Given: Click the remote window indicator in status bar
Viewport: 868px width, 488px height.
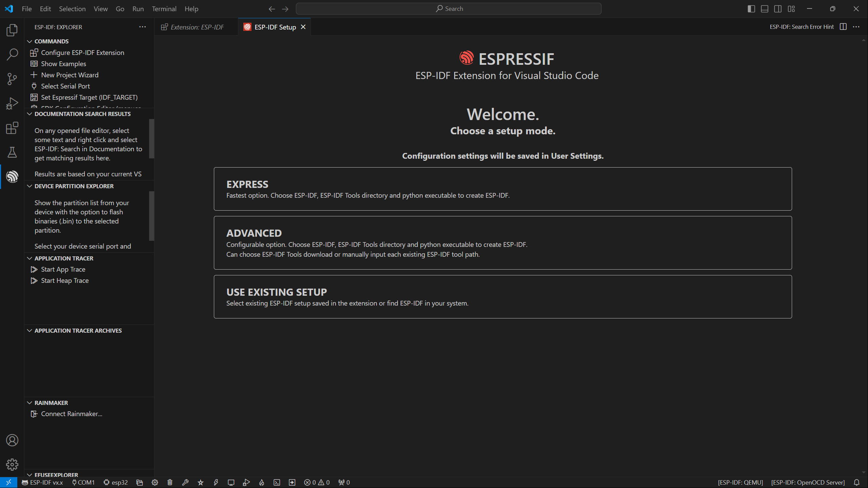Looking at the screenshot, I should tap(9, 482).
